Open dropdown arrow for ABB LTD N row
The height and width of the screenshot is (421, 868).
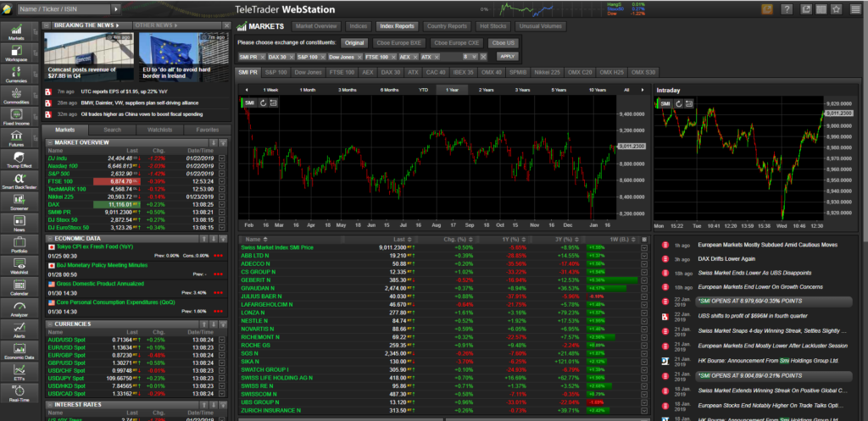coord(644,256)
